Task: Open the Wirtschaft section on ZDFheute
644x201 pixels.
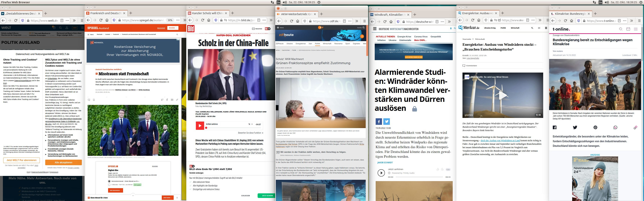Action: [327, 44]
